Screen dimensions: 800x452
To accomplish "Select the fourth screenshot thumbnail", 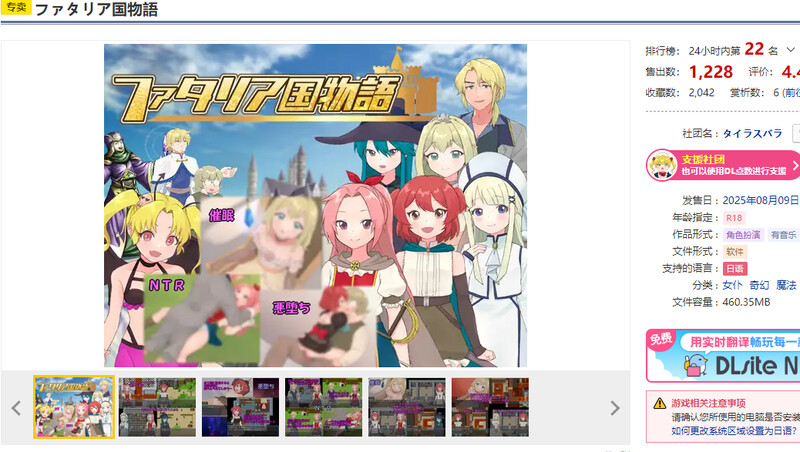I will click(323, 407).
